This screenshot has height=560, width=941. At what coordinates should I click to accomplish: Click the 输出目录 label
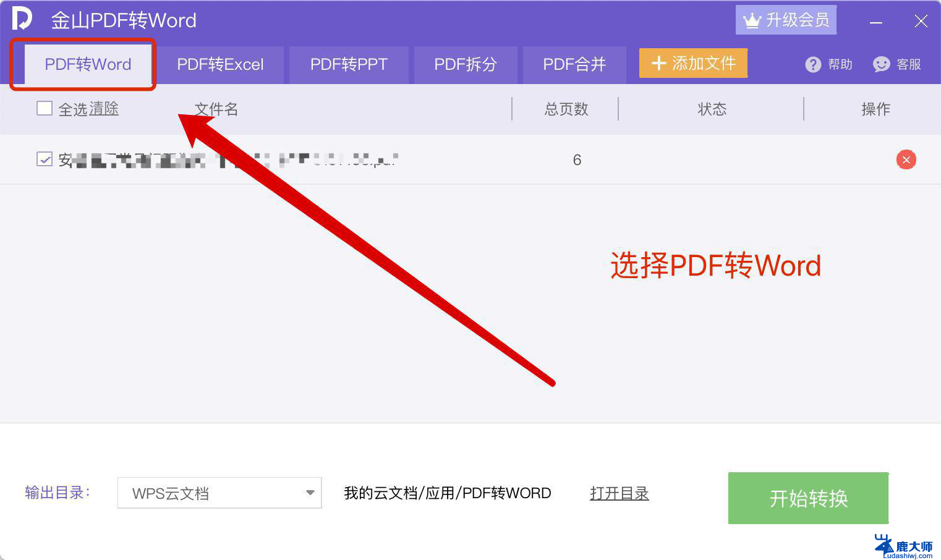click(x=57, y=493)
